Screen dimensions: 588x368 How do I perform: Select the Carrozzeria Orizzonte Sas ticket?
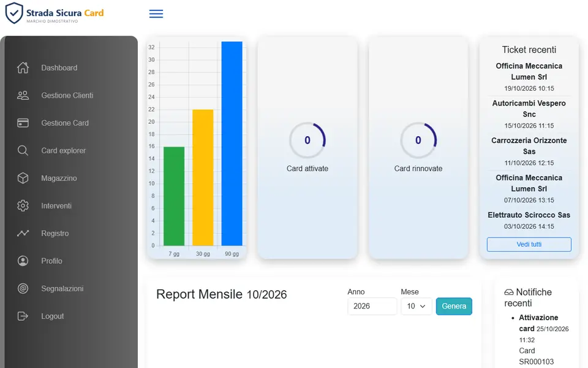(x=529, y=151)
